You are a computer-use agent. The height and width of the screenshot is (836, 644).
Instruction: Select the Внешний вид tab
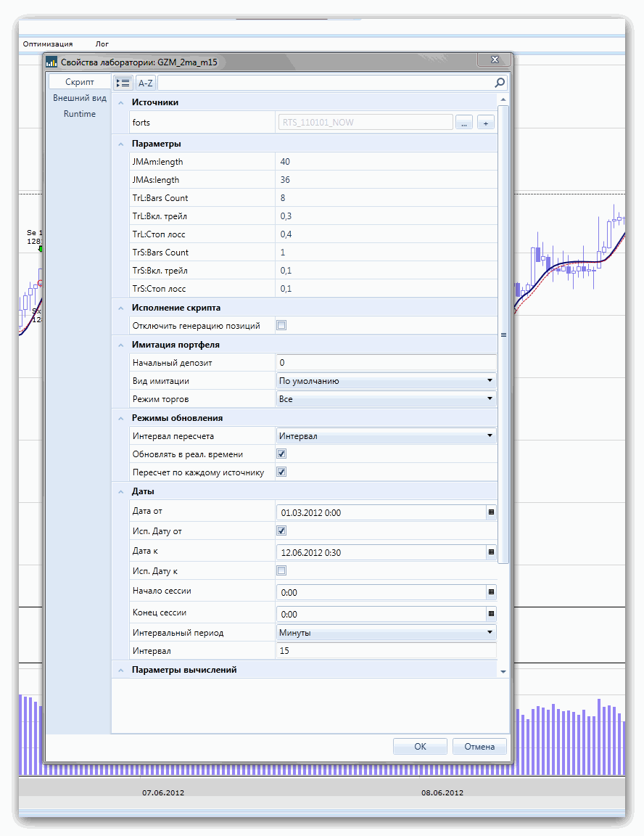click(x=79, y=98)
